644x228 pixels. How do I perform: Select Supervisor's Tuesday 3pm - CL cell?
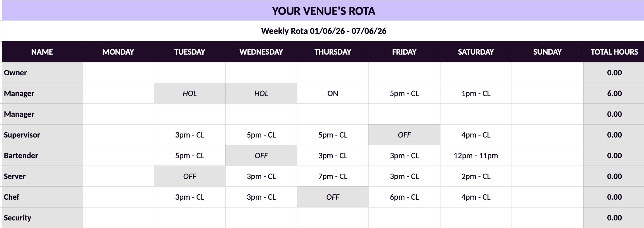coord(190,135)
